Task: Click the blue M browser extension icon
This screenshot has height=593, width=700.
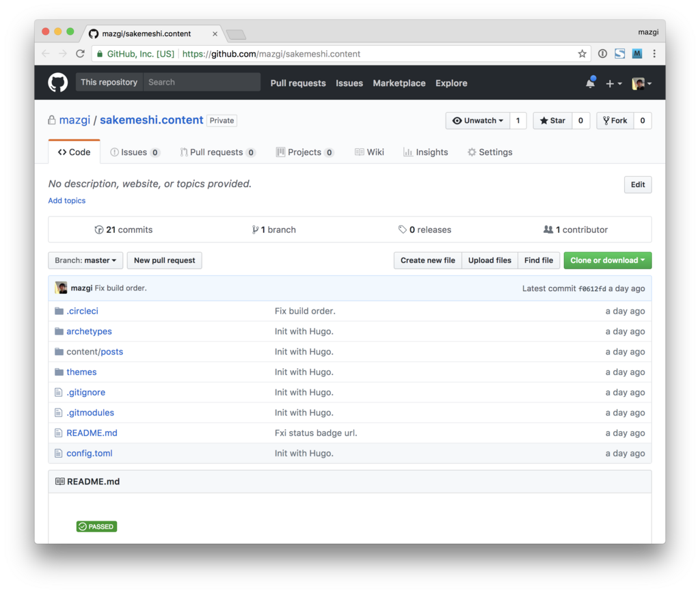Action: [x=637, y=53]
